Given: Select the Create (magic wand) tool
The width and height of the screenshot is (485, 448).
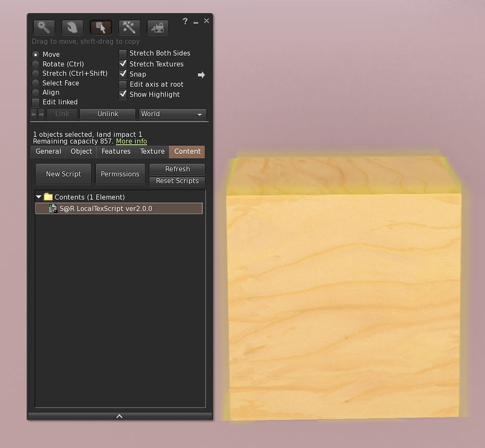Looking at the screenshot, I should 129,28.
